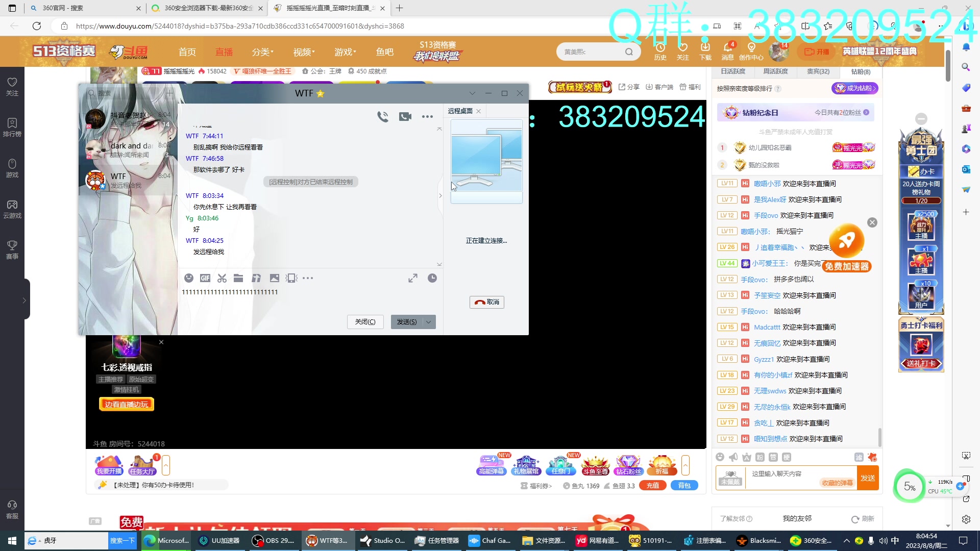The image size is (980, 551).
Task: Click the 粉 fan badge icon in the danmaku toolbar
Action: point(760,457)
